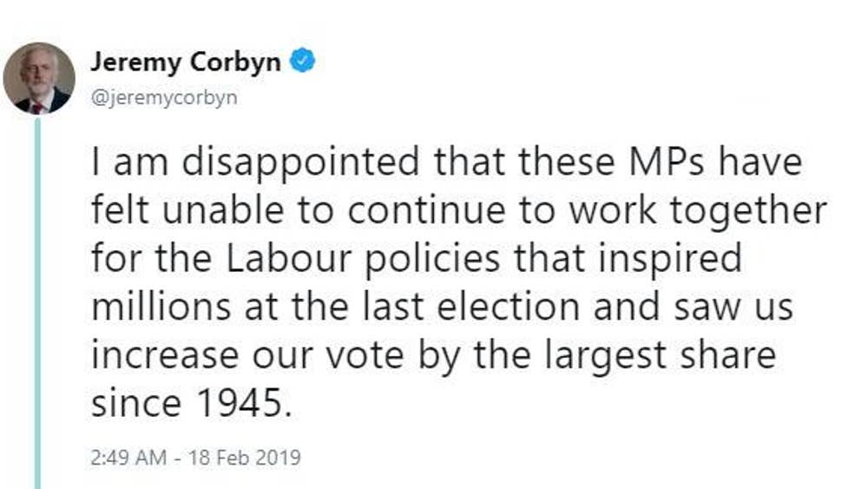This screenshot has height=489, width=868.
Task: Click the 2:49 AM timestamp
Action: (128, 458)
